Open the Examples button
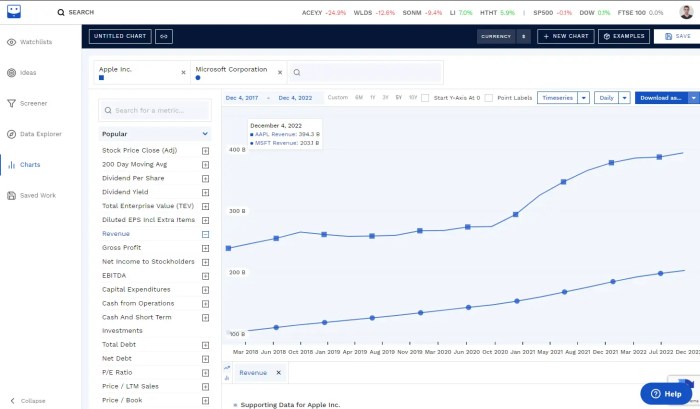Screen dimensions: 700x409 (624, 36)
